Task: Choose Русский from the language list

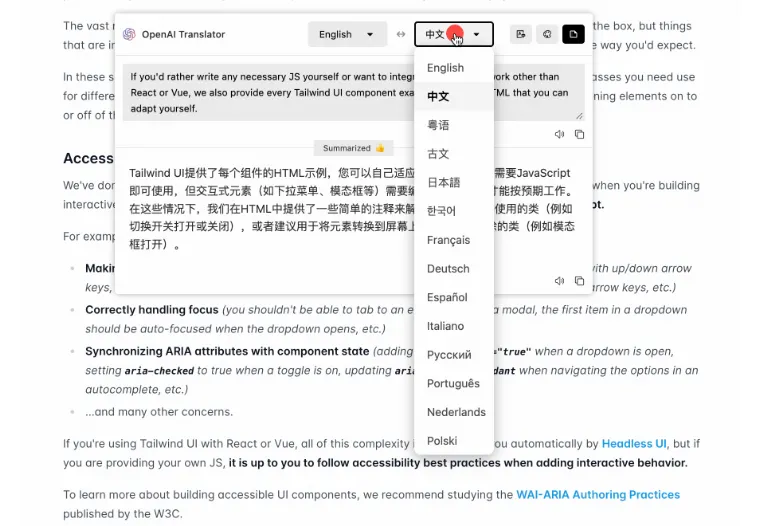Action: pyautogui.click(x=453, y=355)
